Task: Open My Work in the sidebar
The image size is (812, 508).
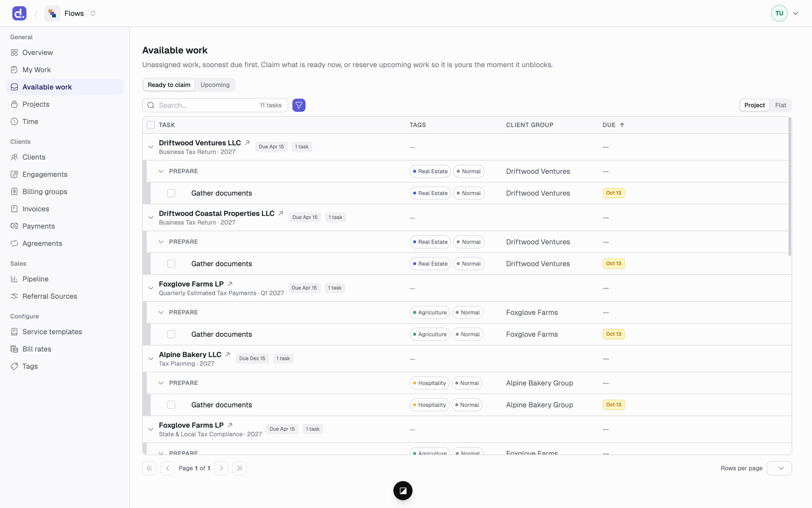Action: (x=64, y=70)
